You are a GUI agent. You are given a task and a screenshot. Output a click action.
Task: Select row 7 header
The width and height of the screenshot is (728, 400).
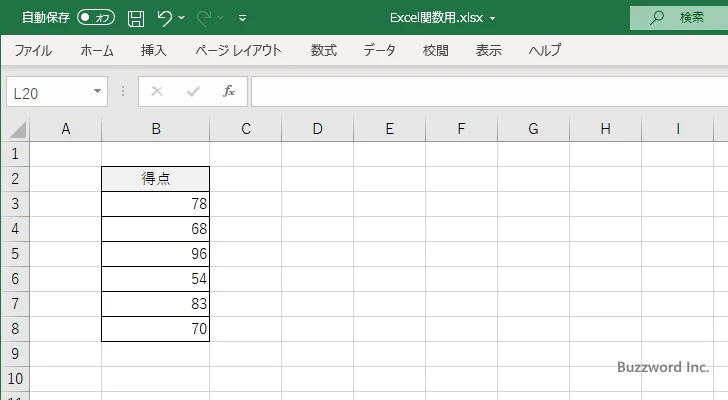[15, 304]
